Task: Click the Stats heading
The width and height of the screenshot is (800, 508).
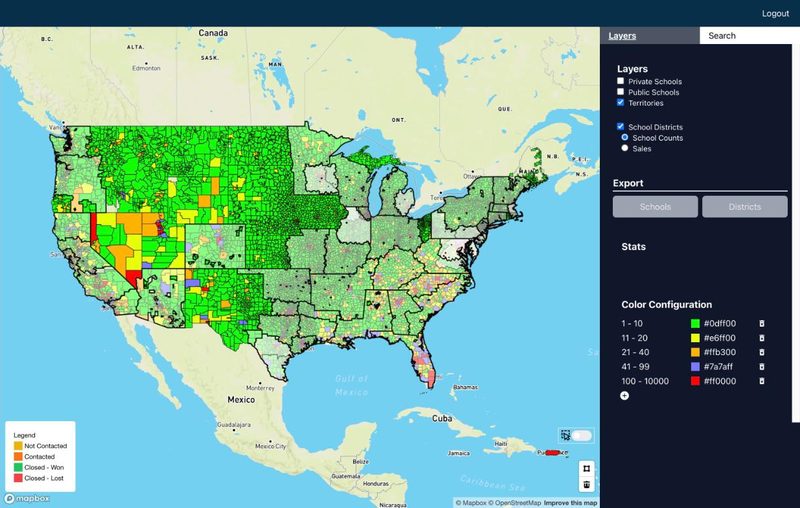Action: (x=633, y=246)
